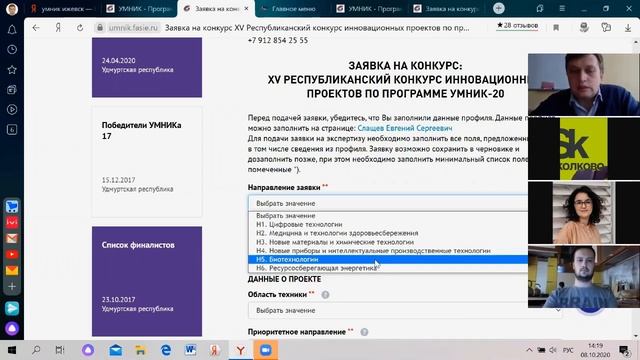
Task: Bookmark this page icon
Action: [x=556, y=28]
